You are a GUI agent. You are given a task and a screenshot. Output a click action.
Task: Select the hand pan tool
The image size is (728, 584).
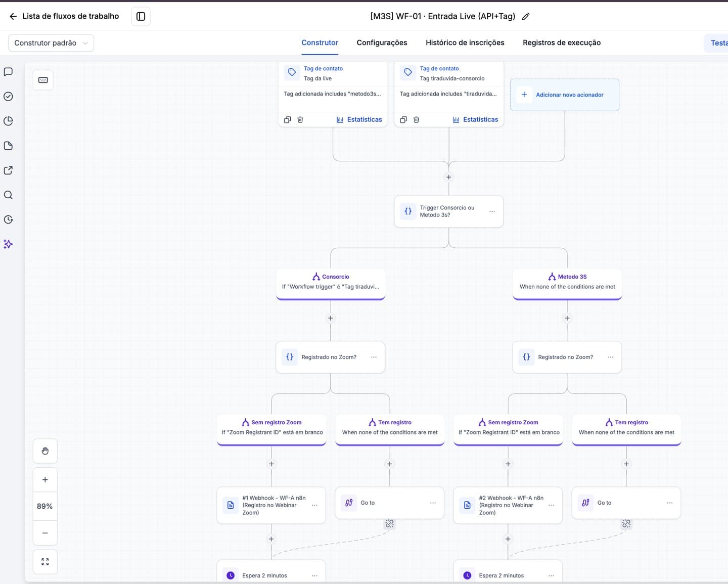pyautogui.click(x=45, y=451)
